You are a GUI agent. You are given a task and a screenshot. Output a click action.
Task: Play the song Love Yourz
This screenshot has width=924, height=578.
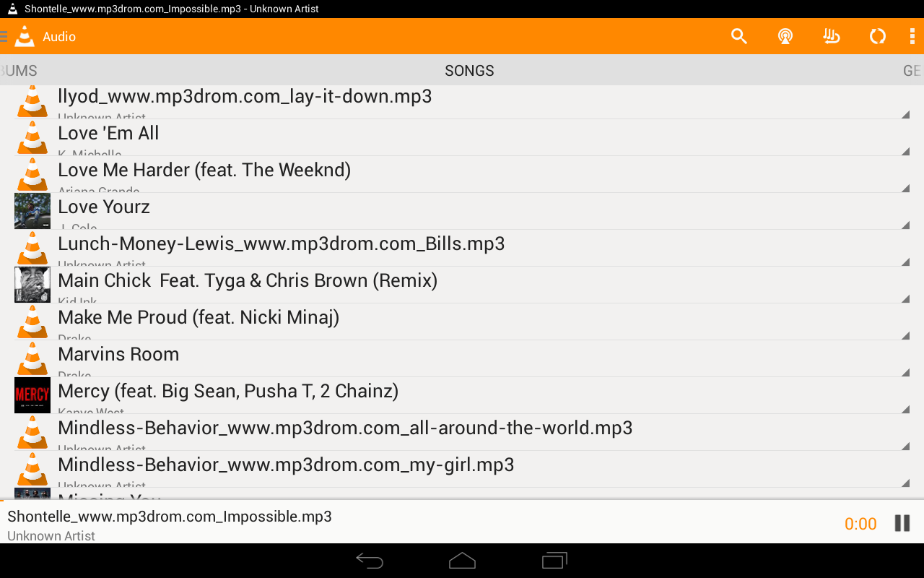coord(462,211)
